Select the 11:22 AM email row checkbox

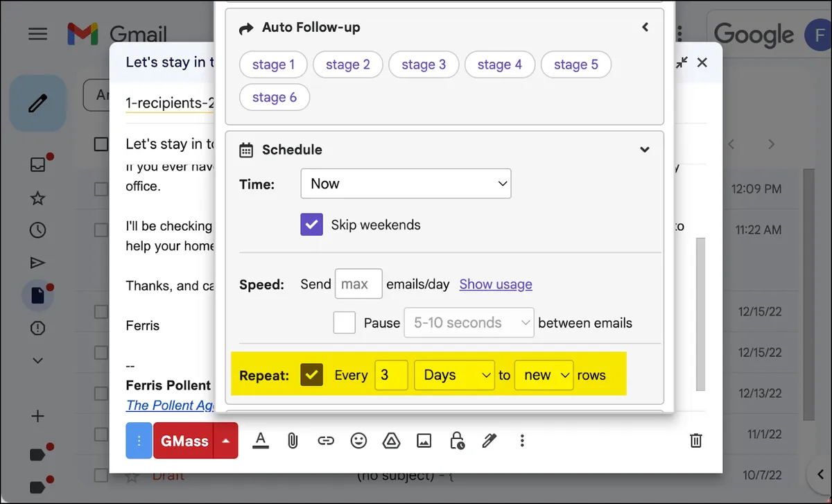101,229
